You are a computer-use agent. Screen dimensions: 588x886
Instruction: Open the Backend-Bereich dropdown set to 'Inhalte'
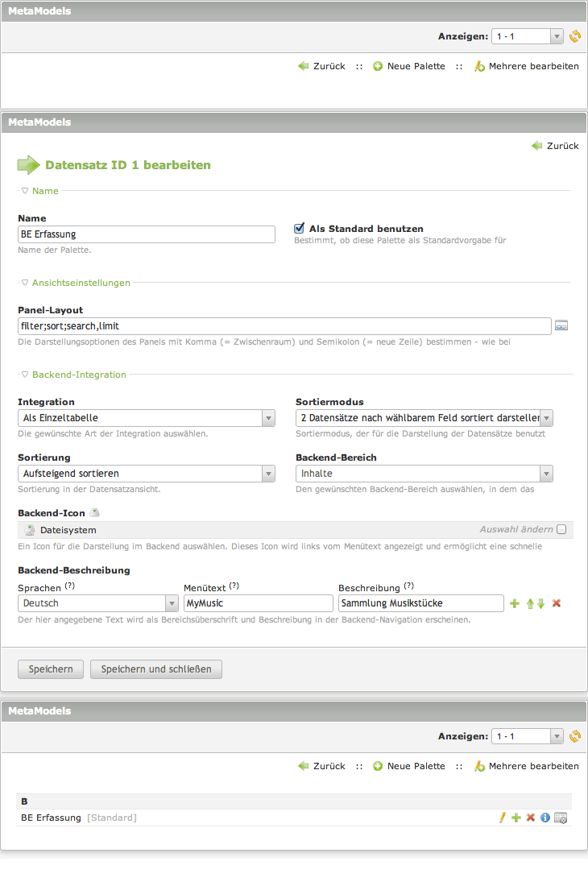[x=424, y=474]
